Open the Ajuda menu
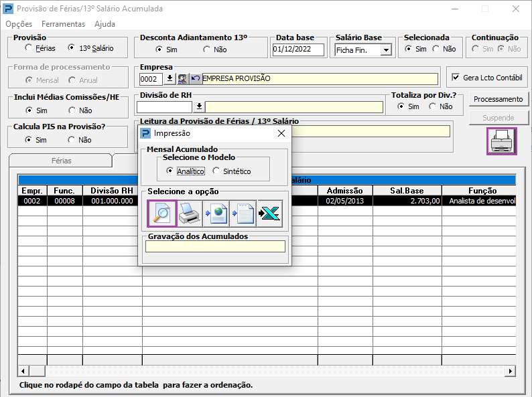This screenshot has width=532, height=397. [x=105, y=24]
